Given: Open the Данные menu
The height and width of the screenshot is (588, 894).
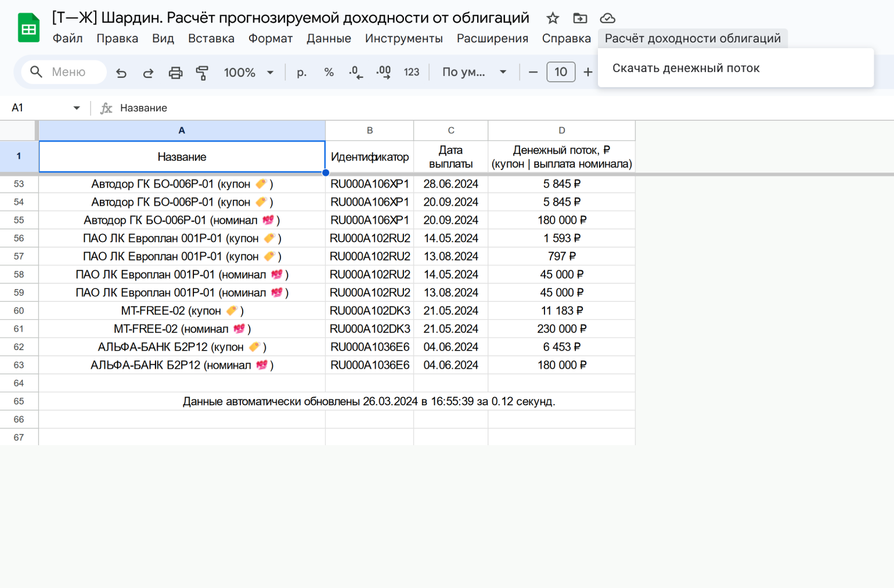Looking at the screenshot, I should (x=329, y=38).
